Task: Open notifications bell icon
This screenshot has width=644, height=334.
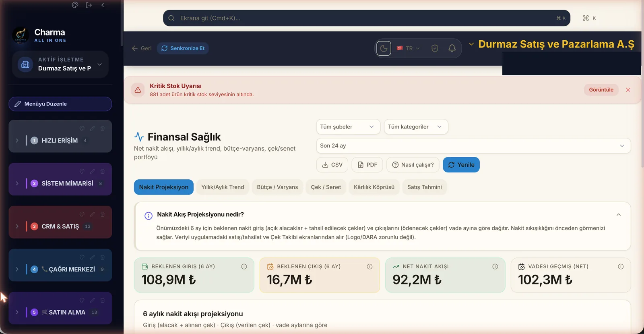Action: 452,48
